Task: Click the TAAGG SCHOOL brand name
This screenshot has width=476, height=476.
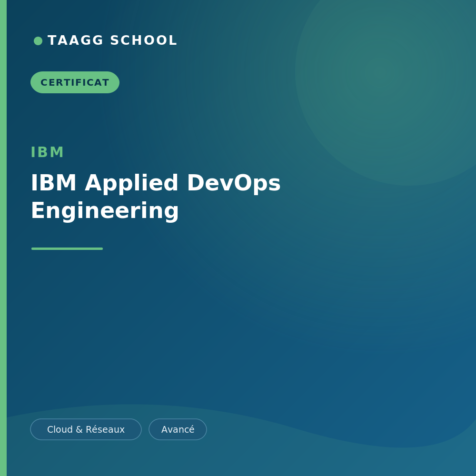Action: click(x=112, y=40)
